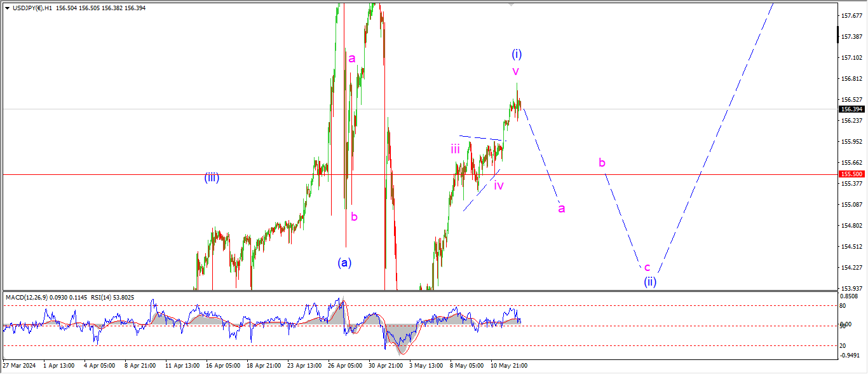Click the red 155.500 price axis tag

coord(851,174)
